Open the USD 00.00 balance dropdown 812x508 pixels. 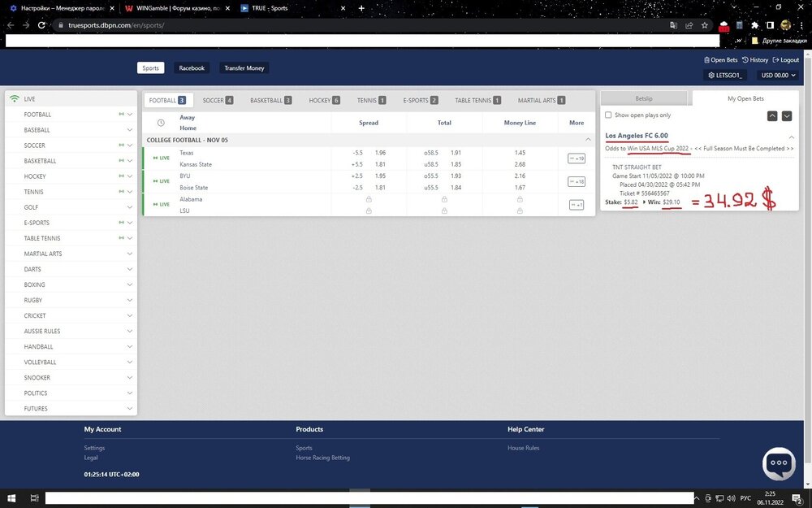777,75
